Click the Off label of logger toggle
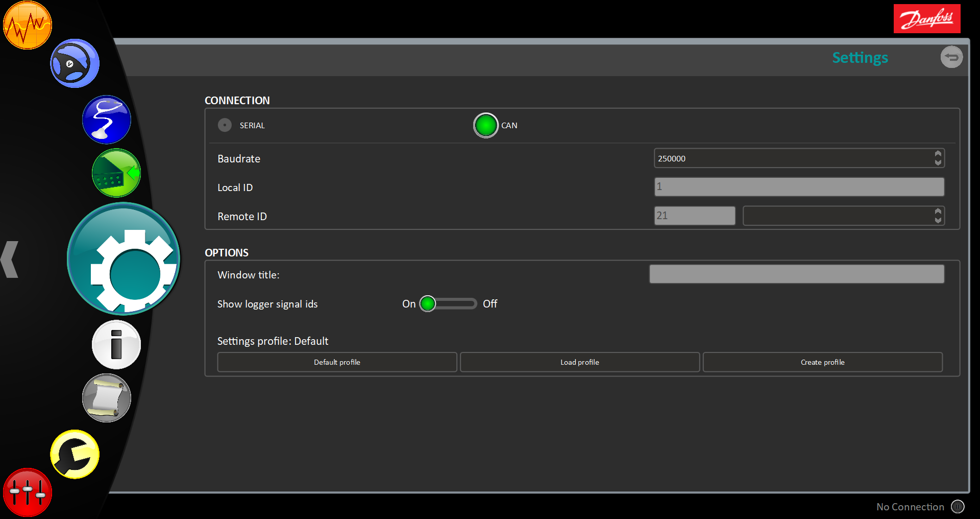This screenshot has height=519, width=980. coord(490,304)
